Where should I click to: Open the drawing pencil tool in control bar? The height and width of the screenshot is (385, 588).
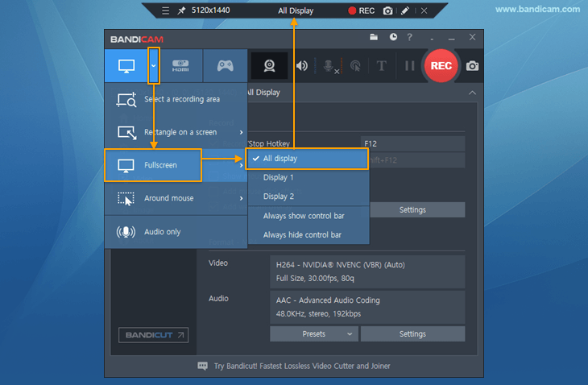pyautogui.click(x=405, y=10)
